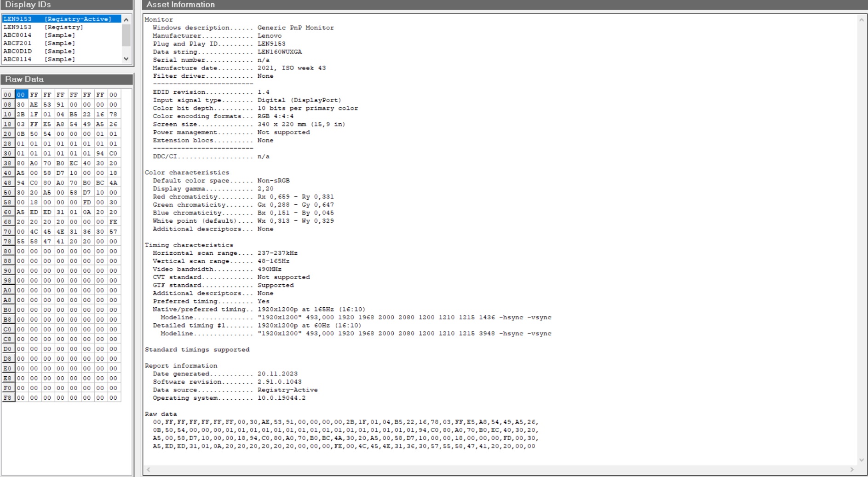868x477 pixels.
Task: Select byte 0B in Raw Data row 20
Action: pyautogui.click(x=21, y=134)
